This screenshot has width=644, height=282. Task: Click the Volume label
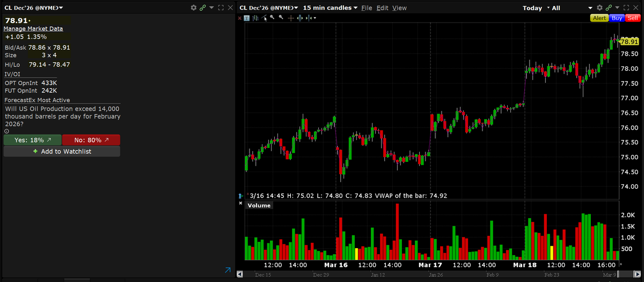(259, 205)
